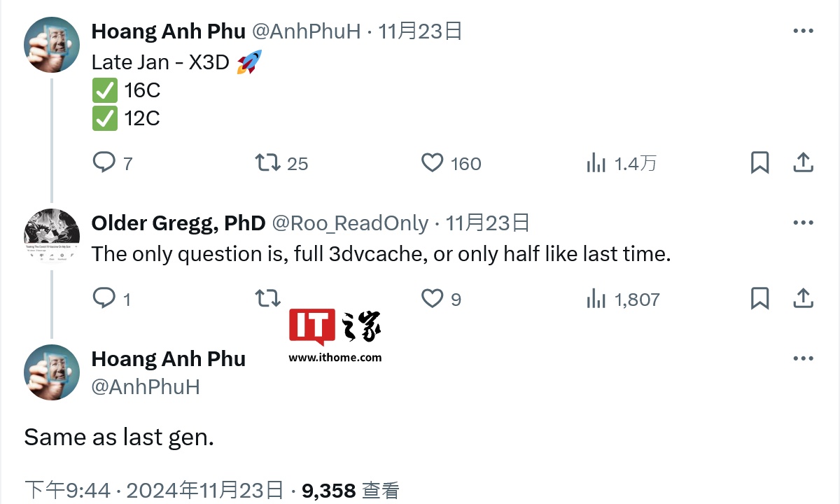Screen dimensions: 840x504
Task: Open the @AnhPhuH handle in top tweet
Action: click(x=306, y=31)
